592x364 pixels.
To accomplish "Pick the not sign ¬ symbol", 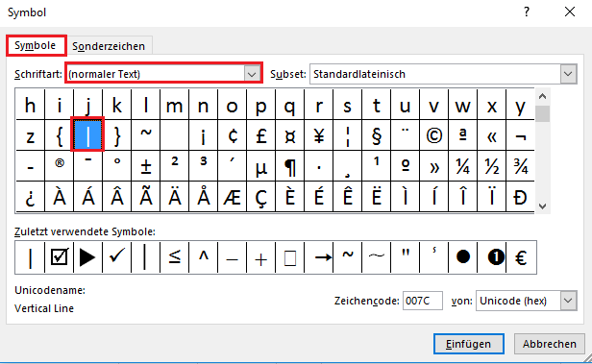I will tap(520, 135).
